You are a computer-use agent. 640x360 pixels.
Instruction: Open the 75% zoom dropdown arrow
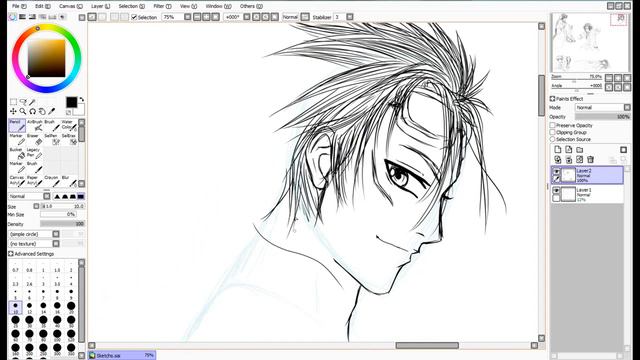click(x=187, y=17)
